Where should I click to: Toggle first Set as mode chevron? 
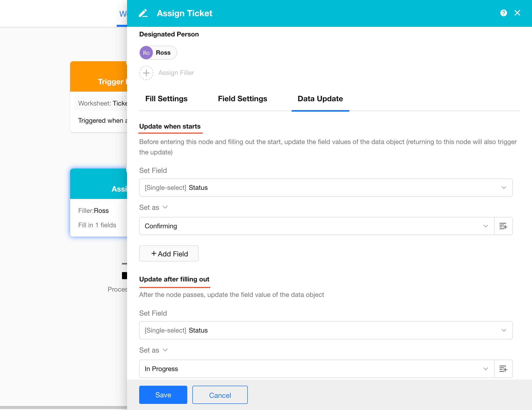pyautogui.click(x=165, y=207)
